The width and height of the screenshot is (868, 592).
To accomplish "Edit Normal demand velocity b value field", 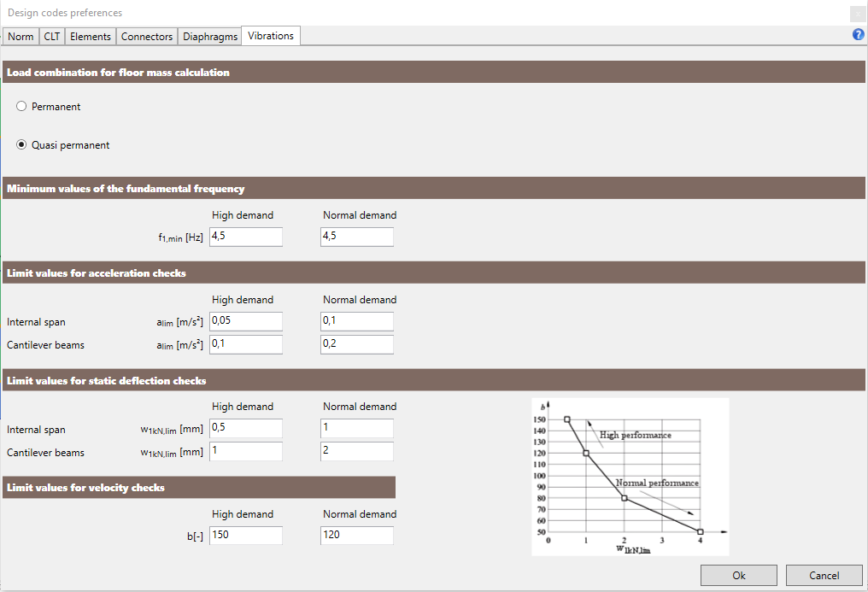I will 357,536.
